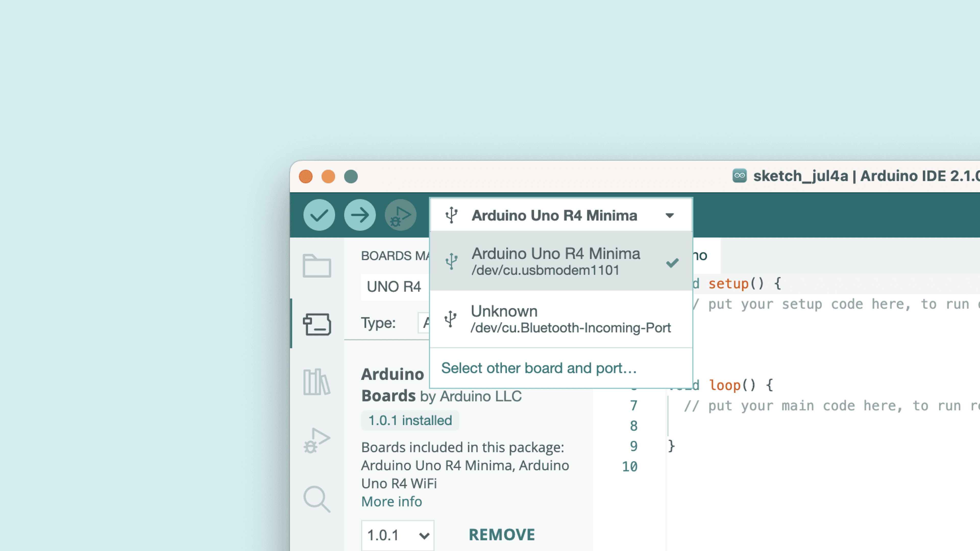The image size is (980, 551).
Task: Open the Library Manager books icon
Action: click(316, 382)
